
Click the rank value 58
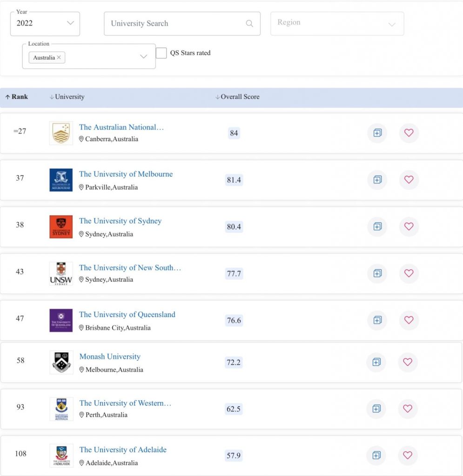tap(20, 360)
